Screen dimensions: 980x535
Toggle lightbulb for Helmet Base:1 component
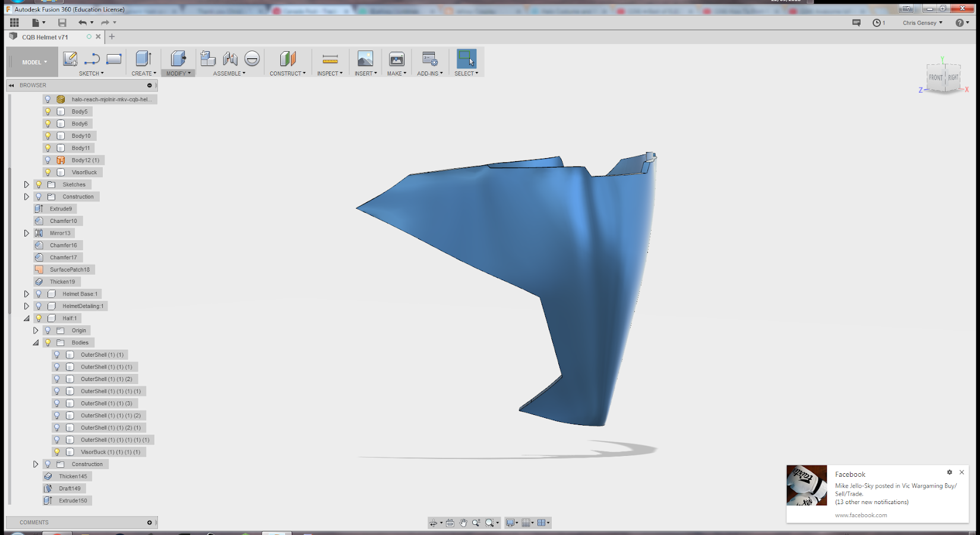(x=39, y=294)
